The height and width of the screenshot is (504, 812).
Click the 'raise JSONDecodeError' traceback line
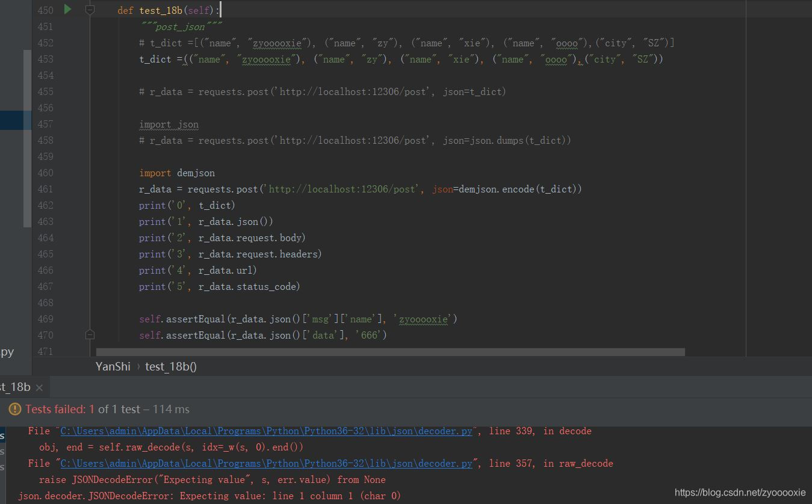(212, 480)
